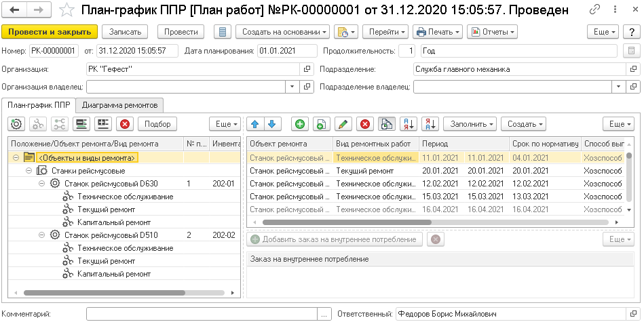The height and width of the screenshot is (322, 644).
Task: Expand Подразделение владелец dropdown arrow
Action: 619,87
